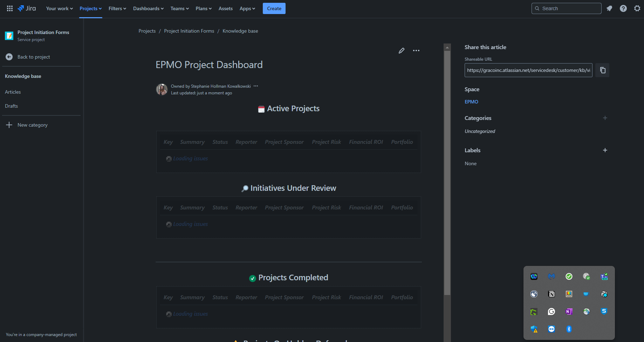Open the Slack tray icon

[604, 294]
